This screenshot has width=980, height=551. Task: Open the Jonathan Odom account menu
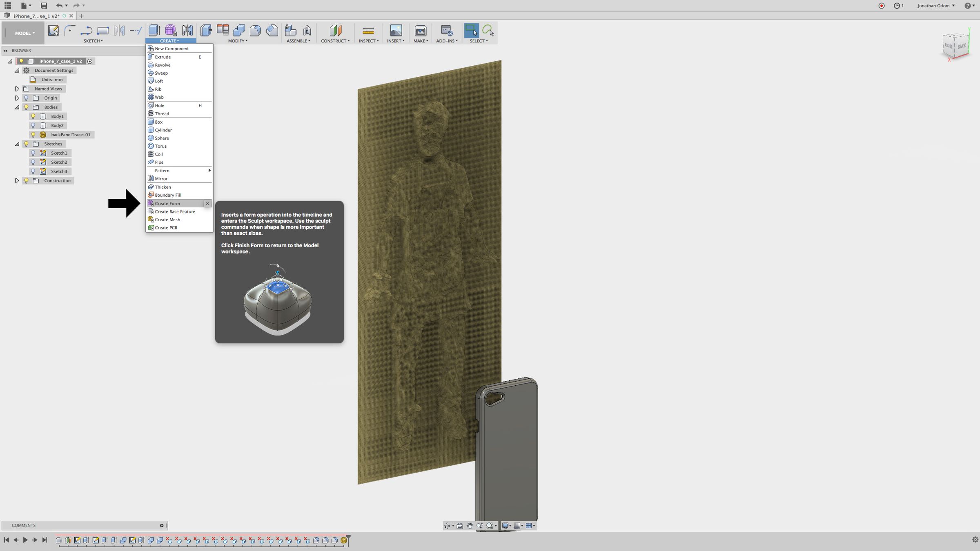pyautogui.click(x=935, y=6)
